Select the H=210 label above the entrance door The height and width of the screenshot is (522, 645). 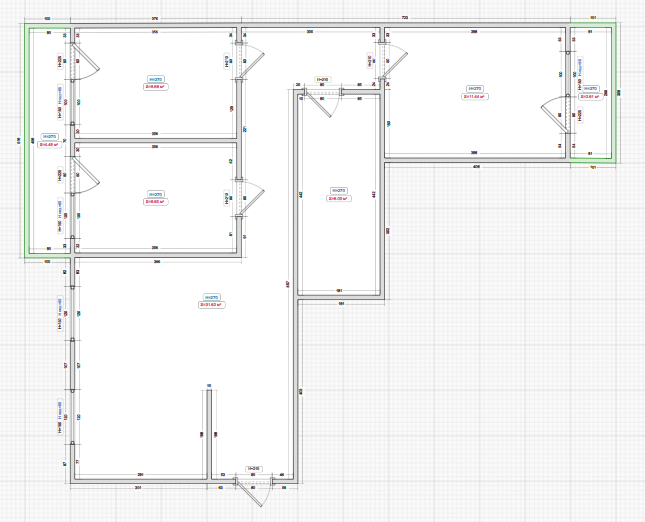(254, 469)
